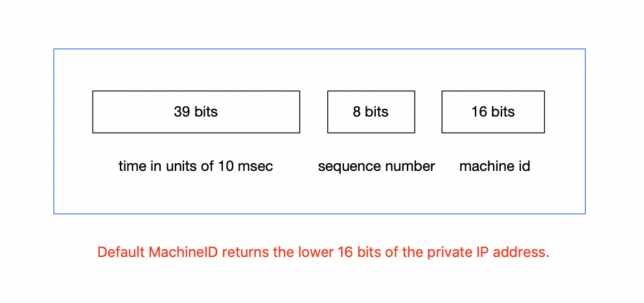Image resolution: width=644 pixels, height=303 pixels.
Task: Select the bottom edge of blue outer rectangle
Action: (319, 214)
